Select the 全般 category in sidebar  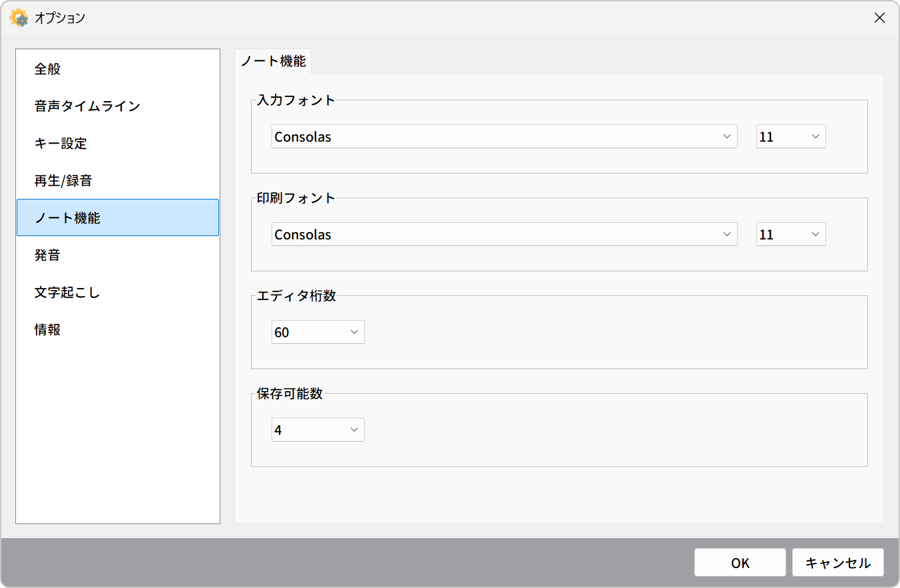[x=118, y=69]
